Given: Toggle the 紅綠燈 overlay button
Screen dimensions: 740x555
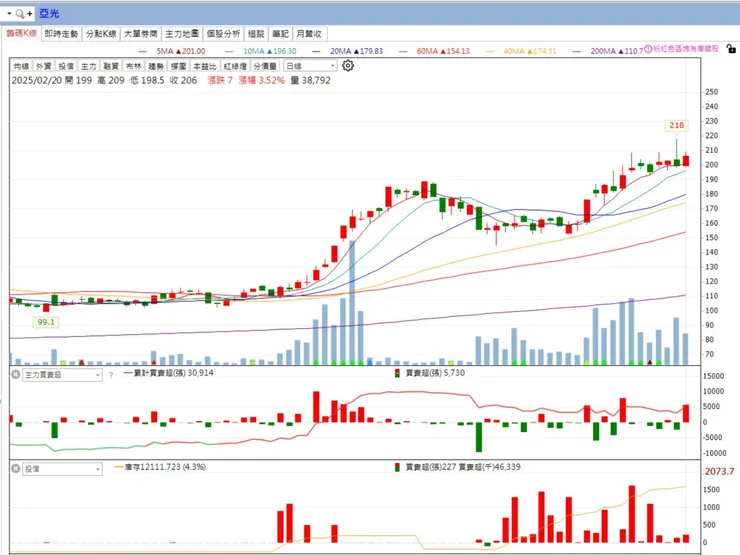Looking at the screenshot, I should point(235,66).
